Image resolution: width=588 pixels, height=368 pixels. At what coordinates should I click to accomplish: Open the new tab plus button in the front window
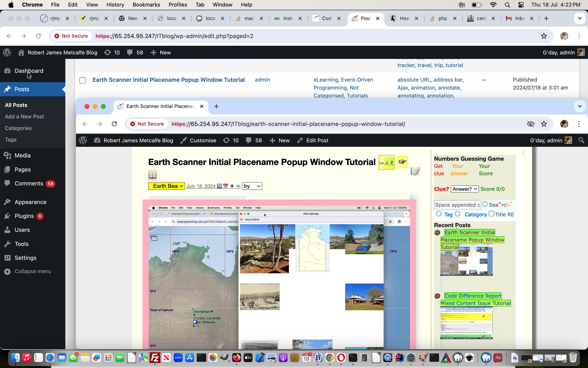(x=216, y=106)
